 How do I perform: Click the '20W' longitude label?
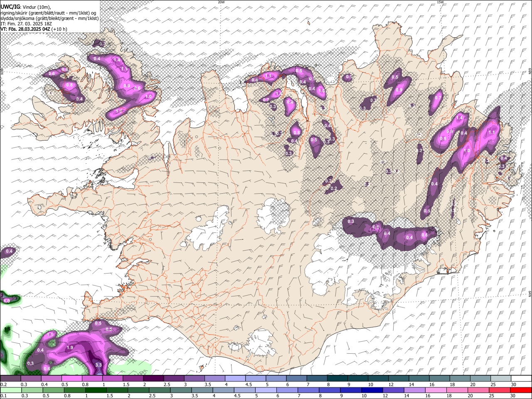point(221,2)
